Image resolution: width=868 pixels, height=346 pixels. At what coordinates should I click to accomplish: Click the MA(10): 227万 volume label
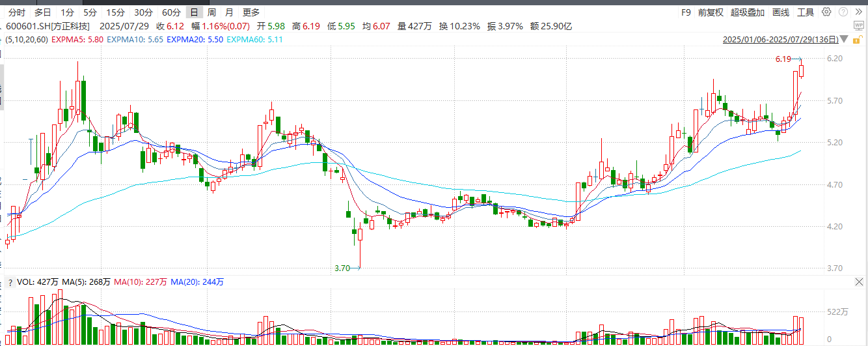pos(142,282)
